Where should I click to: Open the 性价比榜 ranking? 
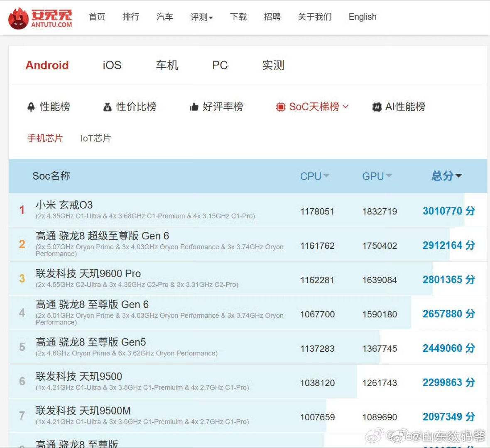tap(136, 107)
